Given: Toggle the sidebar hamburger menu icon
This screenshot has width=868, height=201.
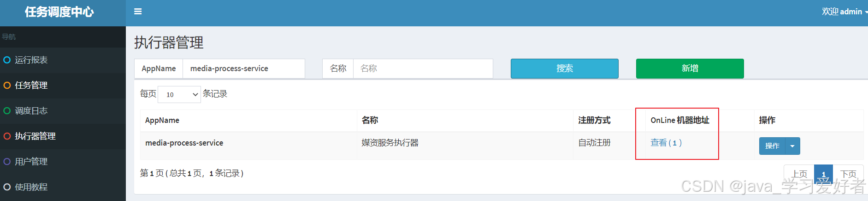Looking at the screenshot, I should (x=138, y=12).
